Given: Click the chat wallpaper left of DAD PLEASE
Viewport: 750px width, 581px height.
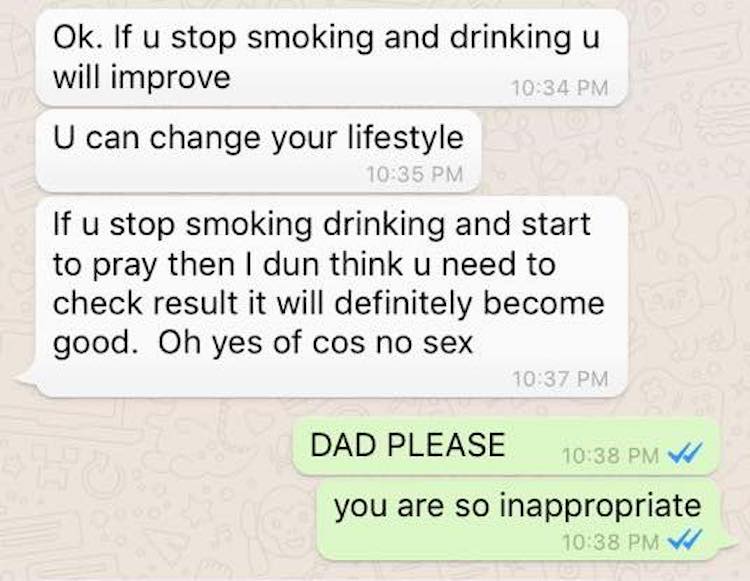Looking at the screenshot, I should click(143, 447).
